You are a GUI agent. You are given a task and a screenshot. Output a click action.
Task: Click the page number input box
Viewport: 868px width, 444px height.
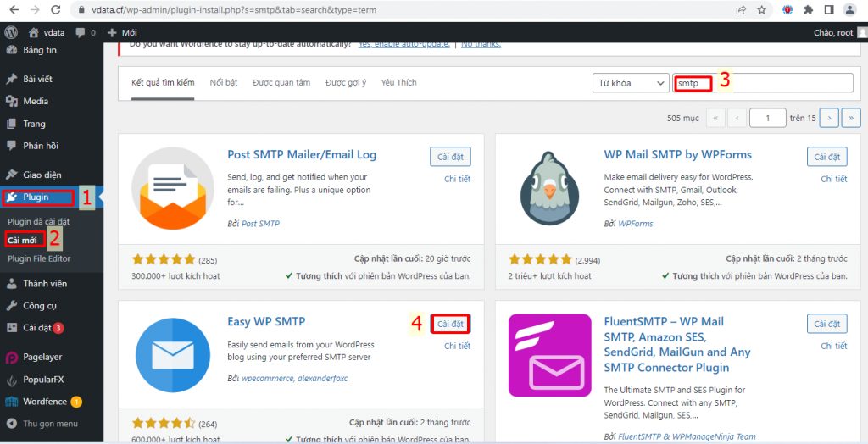click(768, 118)
